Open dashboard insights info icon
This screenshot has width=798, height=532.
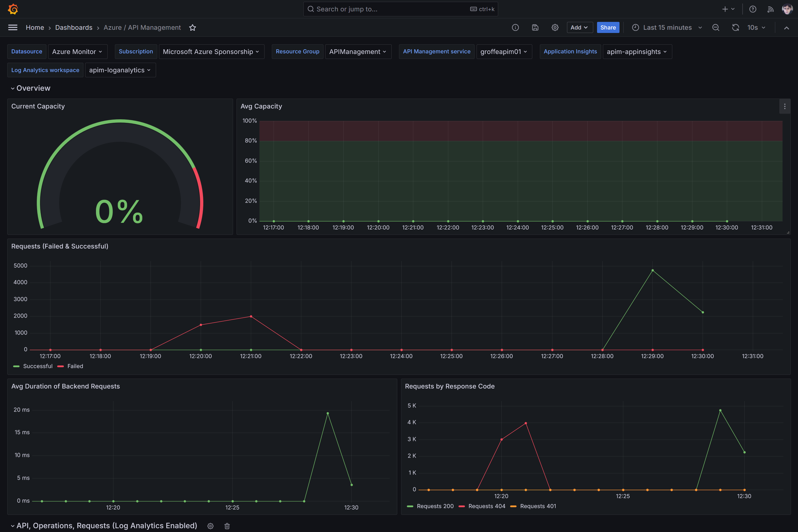pyautogui.click(x=515, y=27)
